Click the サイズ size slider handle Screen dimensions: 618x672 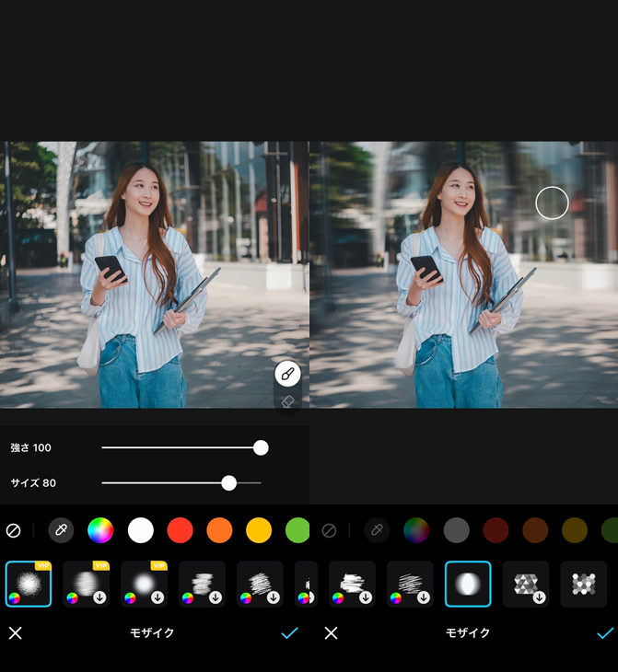[229, 482]
